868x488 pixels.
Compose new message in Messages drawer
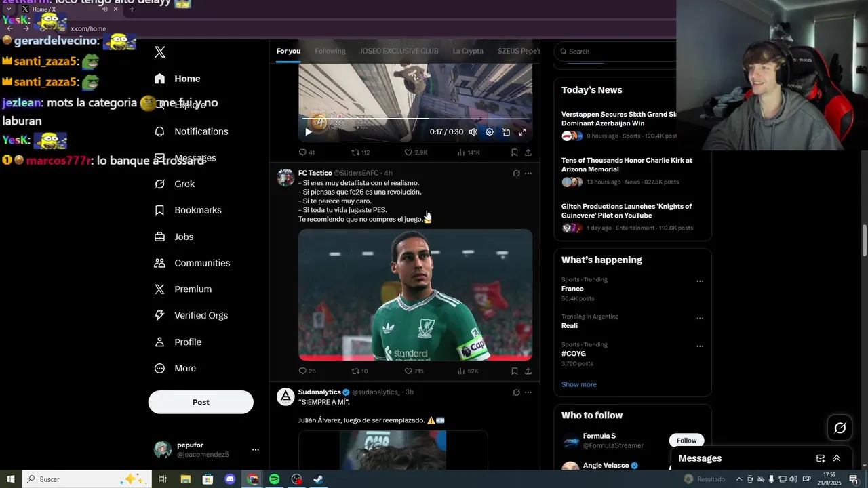click(821, 458)
